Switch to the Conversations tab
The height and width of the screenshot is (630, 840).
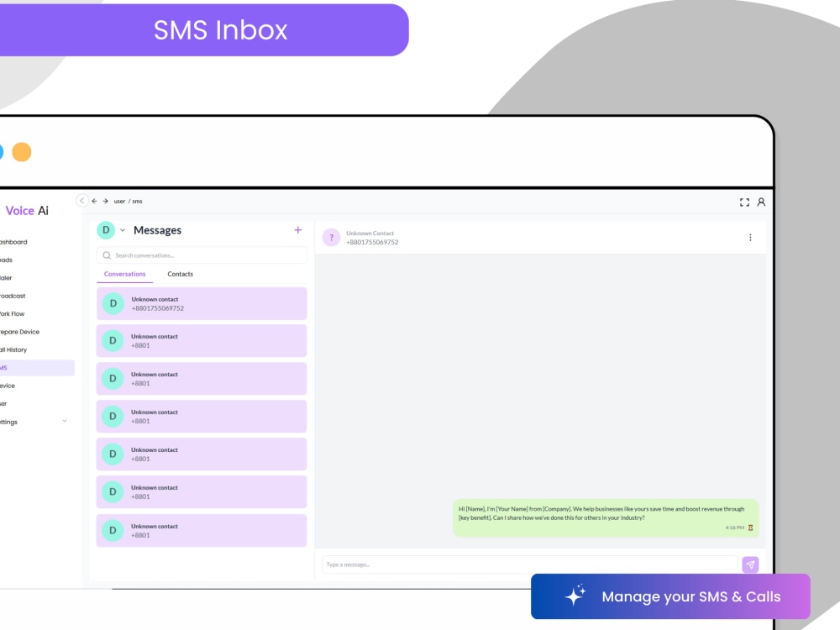[125, 274]
